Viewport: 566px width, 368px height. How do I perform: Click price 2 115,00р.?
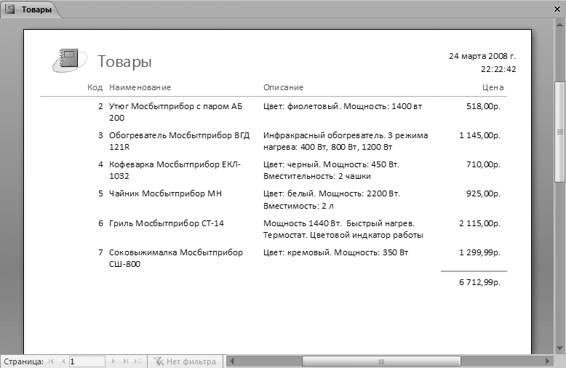pos(480,223)
